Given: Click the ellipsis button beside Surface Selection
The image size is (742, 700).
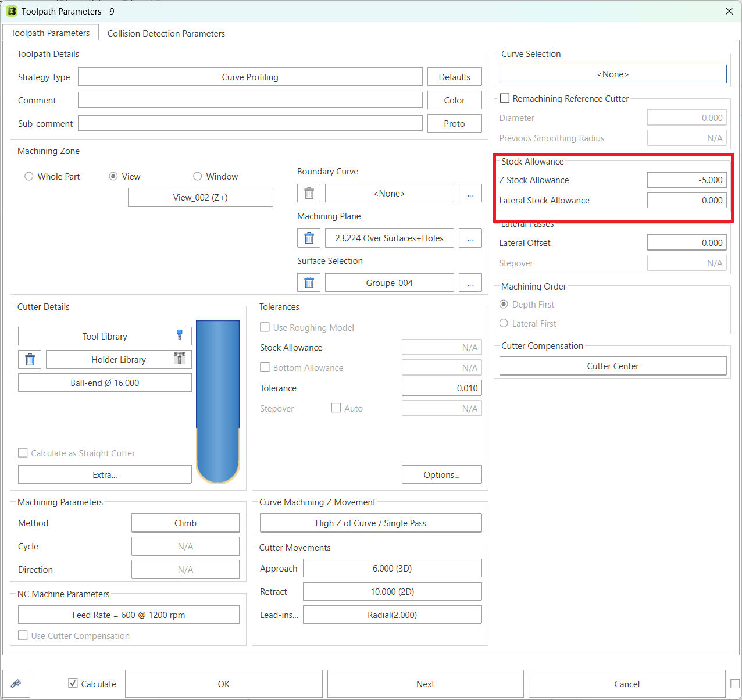Looking at the screenshot, I should click(470, 283).
